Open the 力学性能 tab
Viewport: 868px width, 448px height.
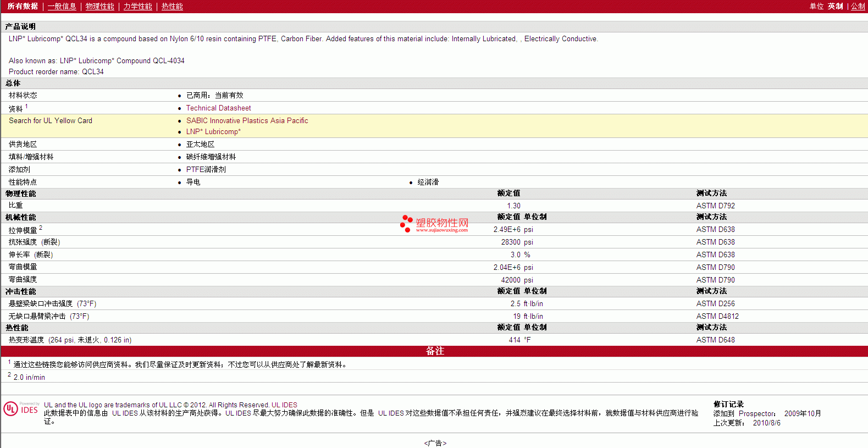click(137, 7)
